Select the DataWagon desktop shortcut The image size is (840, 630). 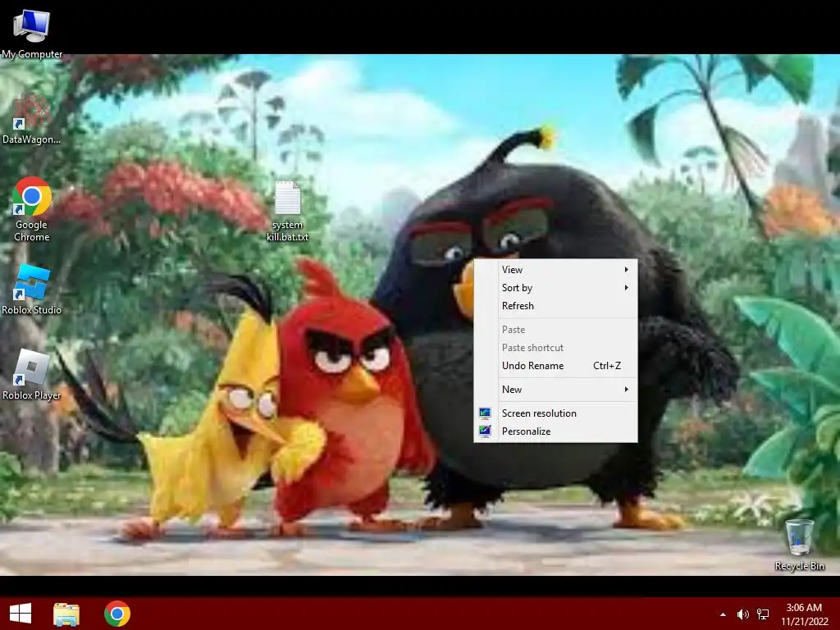[32, 119]
